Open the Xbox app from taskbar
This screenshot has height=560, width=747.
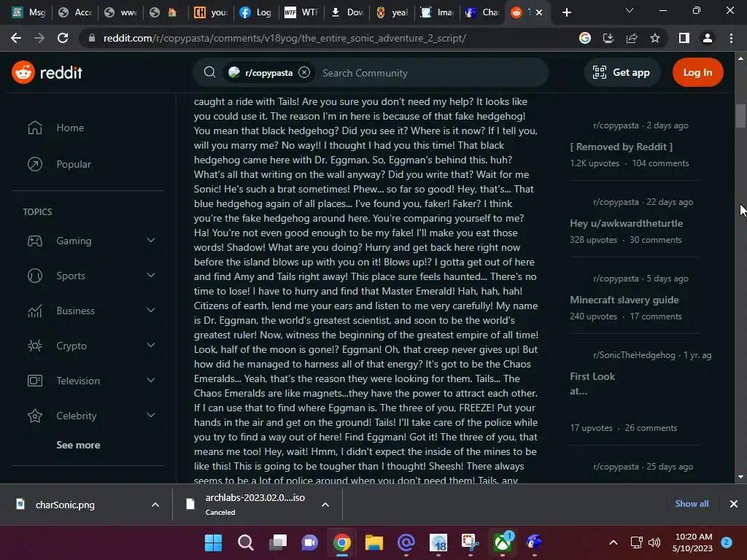(x=502, y=542)
